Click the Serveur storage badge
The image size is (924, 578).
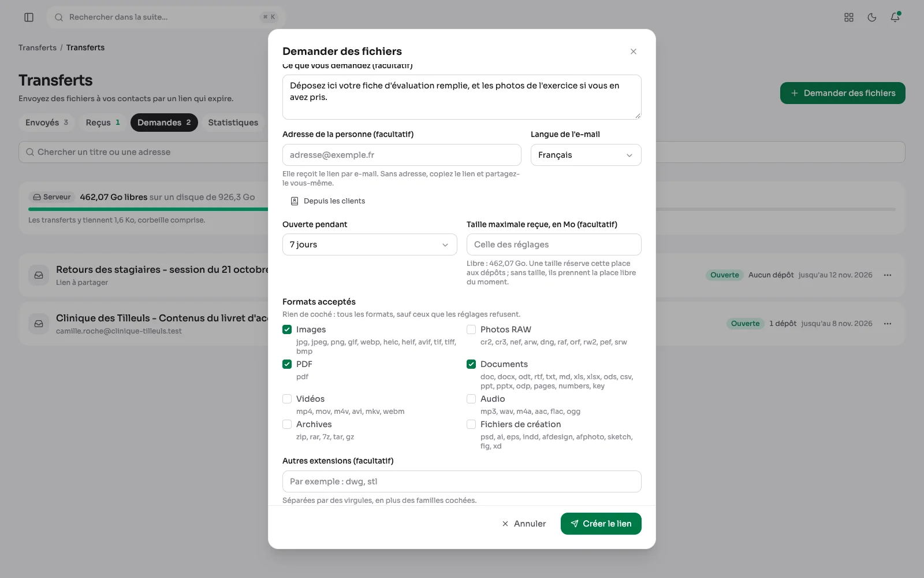point(52,197)
